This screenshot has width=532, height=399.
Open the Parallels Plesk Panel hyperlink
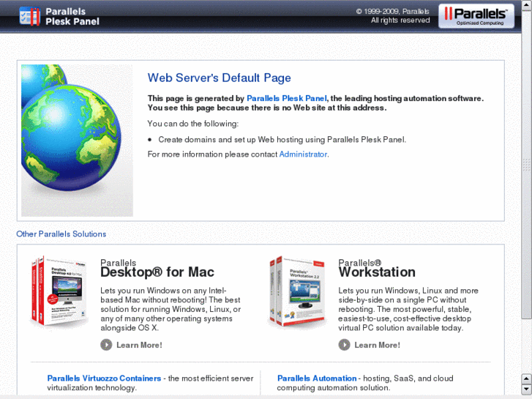point(286,99)
